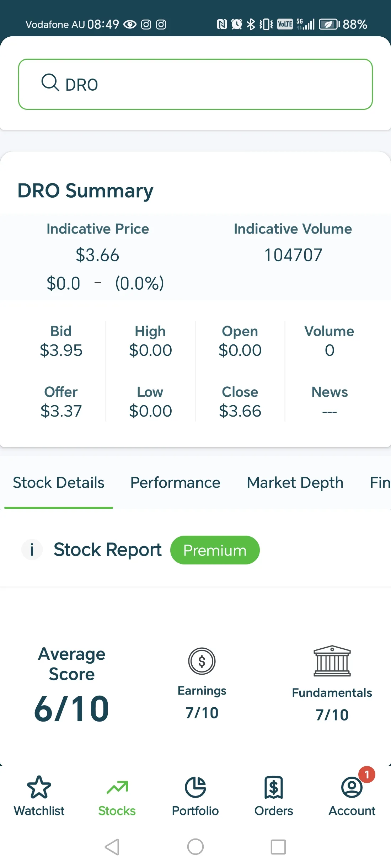Viewport: 391px width, 868px height.
Task: Tap the Fundamentals bank building icon
Action: (332, 661)
